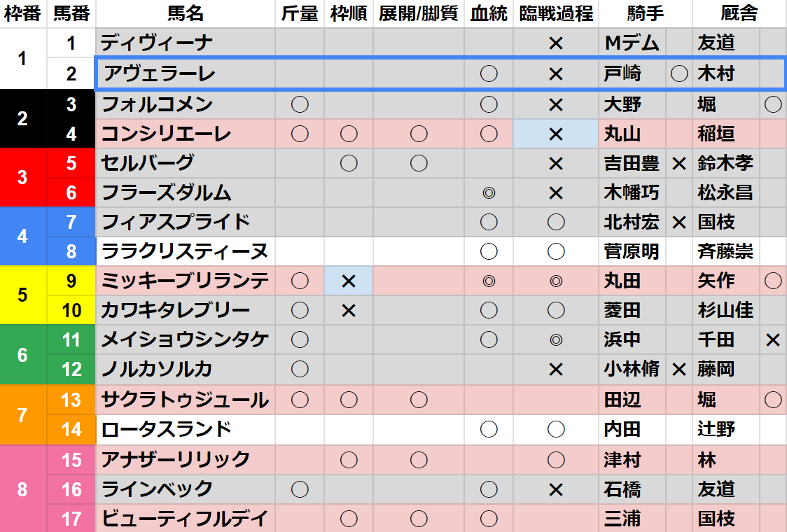Open the 臨戦過程 header options
This screenshot has height=532, width=787.
[555, 13]
